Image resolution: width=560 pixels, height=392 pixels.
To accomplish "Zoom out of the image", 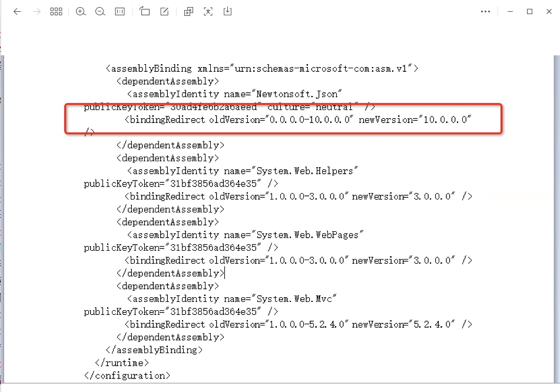I will coord(100,12).
